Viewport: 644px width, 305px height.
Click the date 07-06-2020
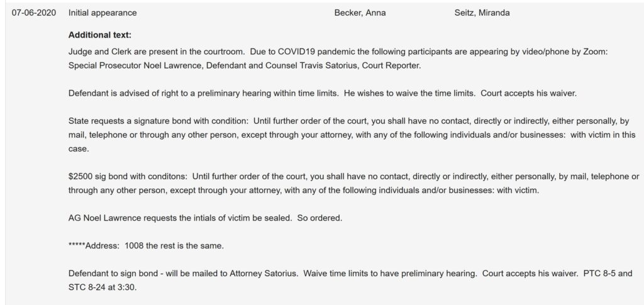click(x=34, y=13)
